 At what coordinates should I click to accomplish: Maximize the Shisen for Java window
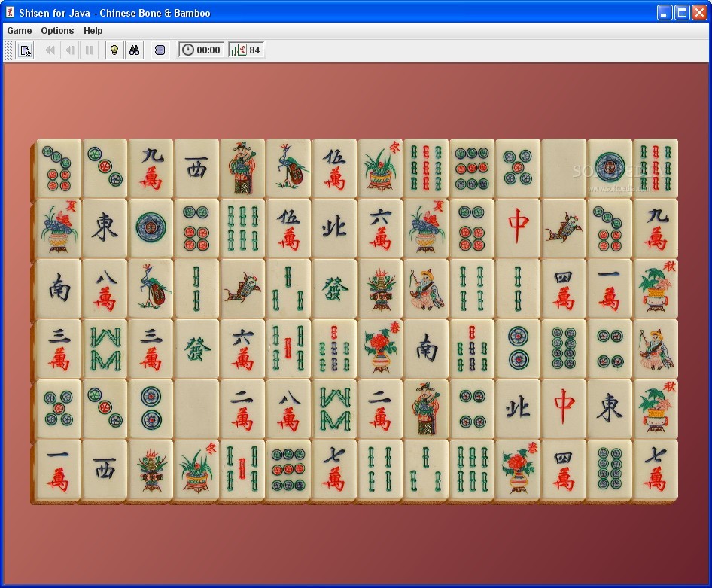point(682,13)
